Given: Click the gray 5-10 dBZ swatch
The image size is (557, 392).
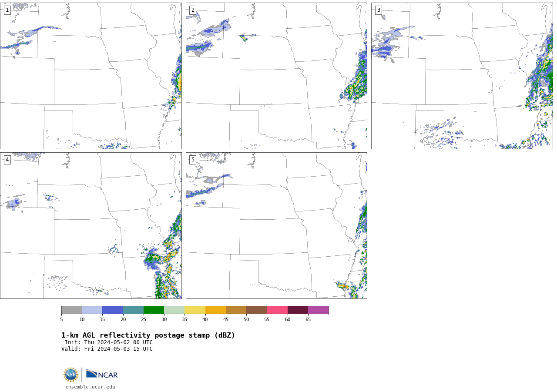Looking at the screenshot, I should (x=72, y=310).
